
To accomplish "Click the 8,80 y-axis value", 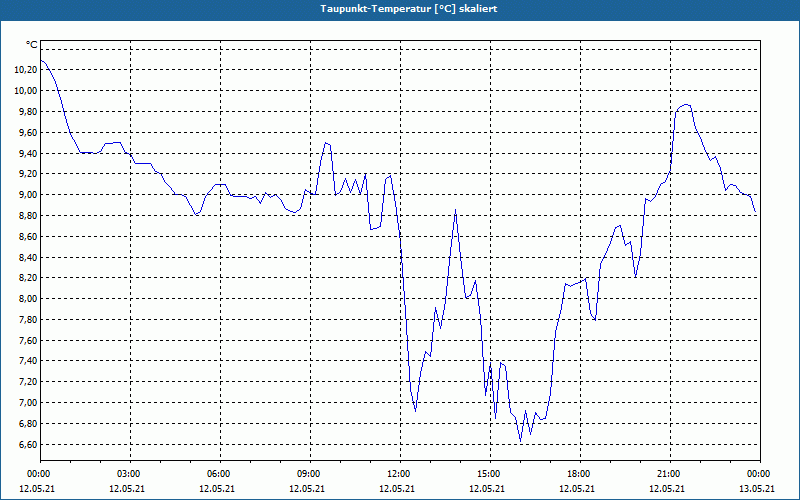I will click(28, 216).
